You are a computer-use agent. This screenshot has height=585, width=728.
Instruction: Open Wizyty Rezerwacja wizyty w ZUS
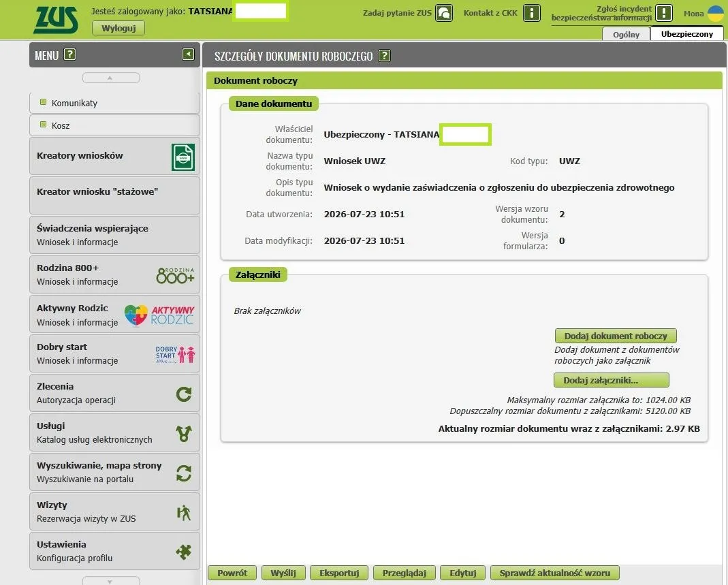114,511
